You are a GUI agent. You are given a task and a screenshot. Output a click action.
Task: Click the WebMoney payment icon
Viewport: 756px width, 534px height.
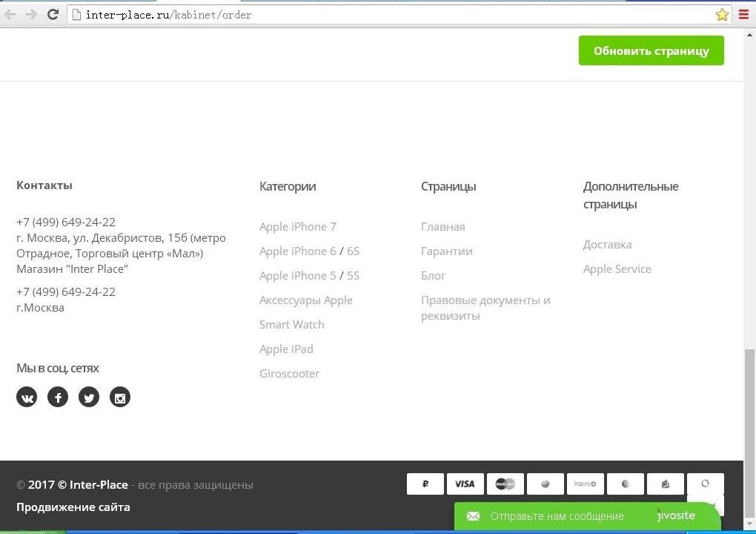pos(625,484)
